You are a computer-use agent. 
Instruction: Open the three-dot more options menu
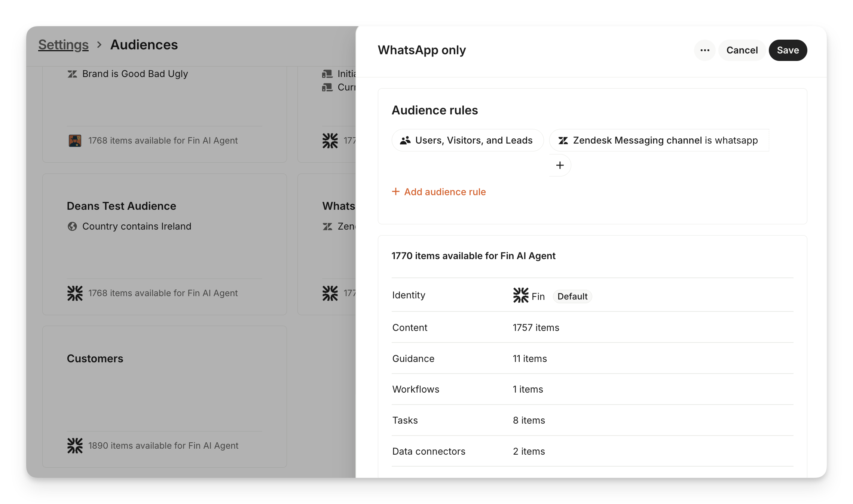coord(705,50)
